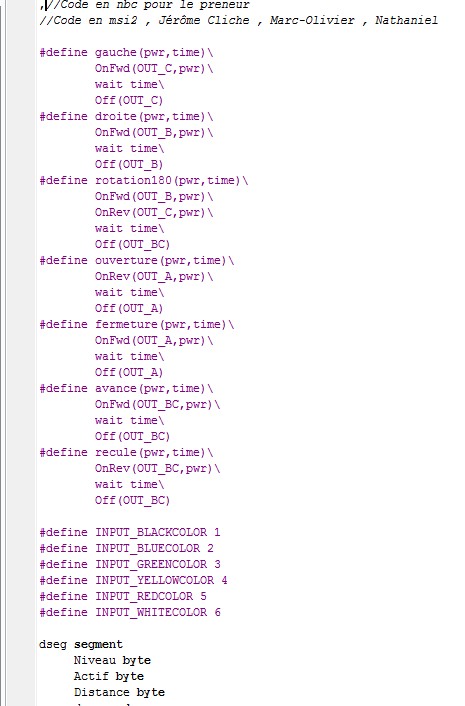Click the INPUT_YELLOWCOLOR 4 define
Viewport: 465px width, 706px height.
pos(133,580)
